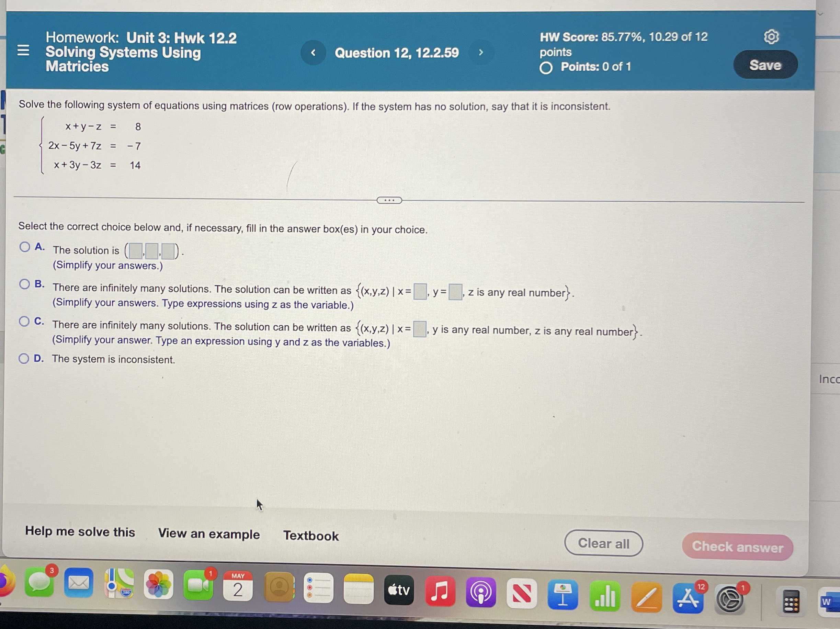The width and height of the screenshot is (840, 629).
Task: Open the Podcasts app icon
Action: tap(480, 598)
